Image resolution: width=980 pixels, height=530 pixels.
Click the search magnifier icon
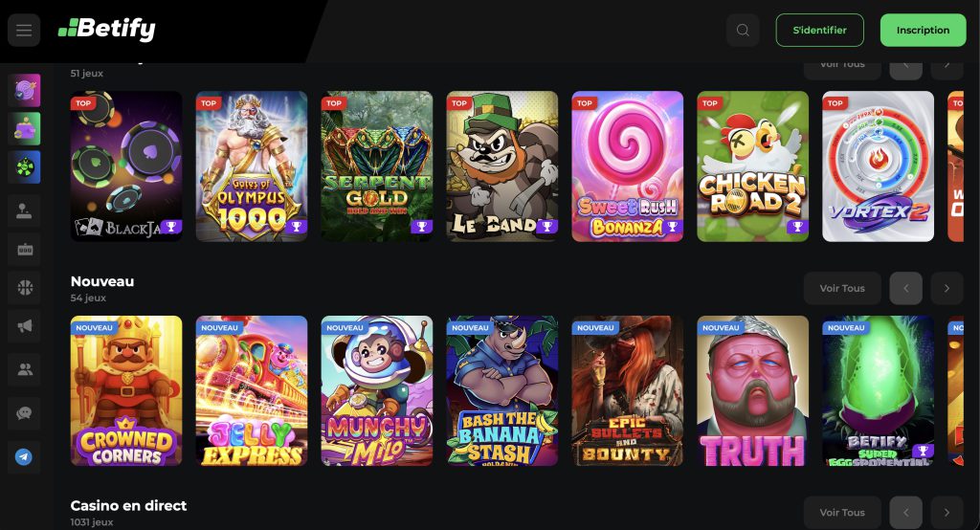(x=743, y=30)
